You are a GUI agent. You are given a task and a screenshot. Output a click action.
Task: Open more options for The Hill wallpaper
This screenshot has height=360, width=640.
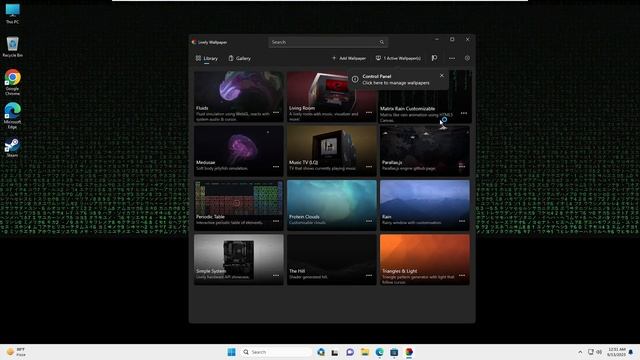369,275
